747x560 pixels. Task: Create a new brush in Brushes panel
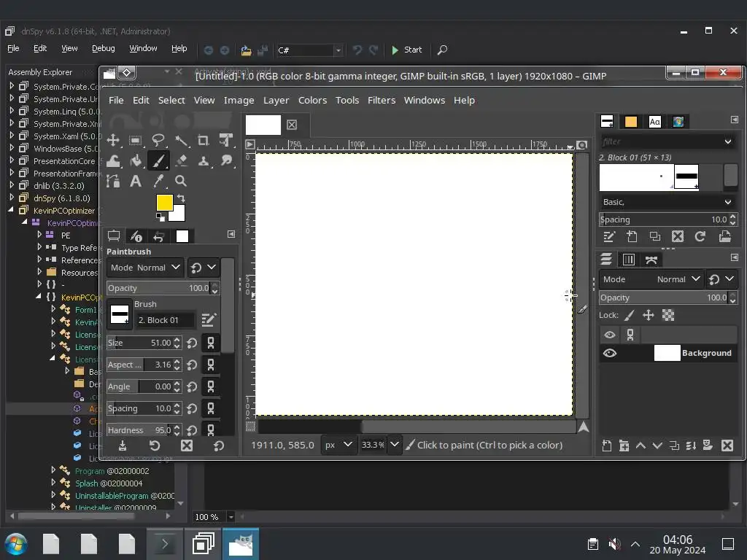click(632, 237)
